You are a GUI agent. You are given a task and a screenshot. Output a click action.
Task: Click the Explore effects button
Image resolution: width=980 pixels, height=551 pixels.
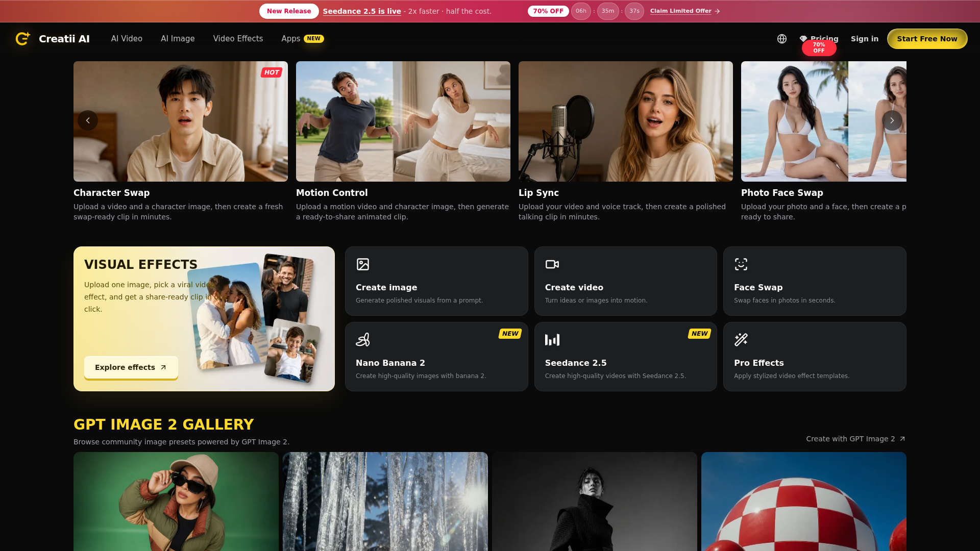131,367
